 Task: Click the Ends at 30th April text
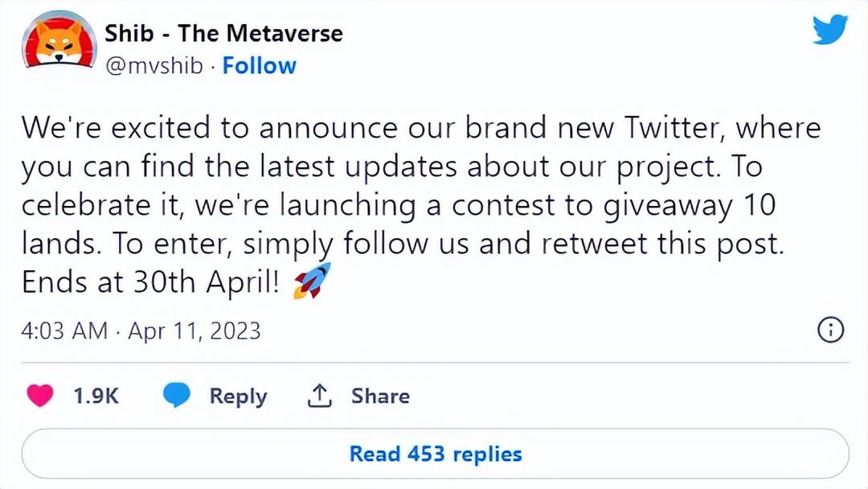click(x=152, y=283)
